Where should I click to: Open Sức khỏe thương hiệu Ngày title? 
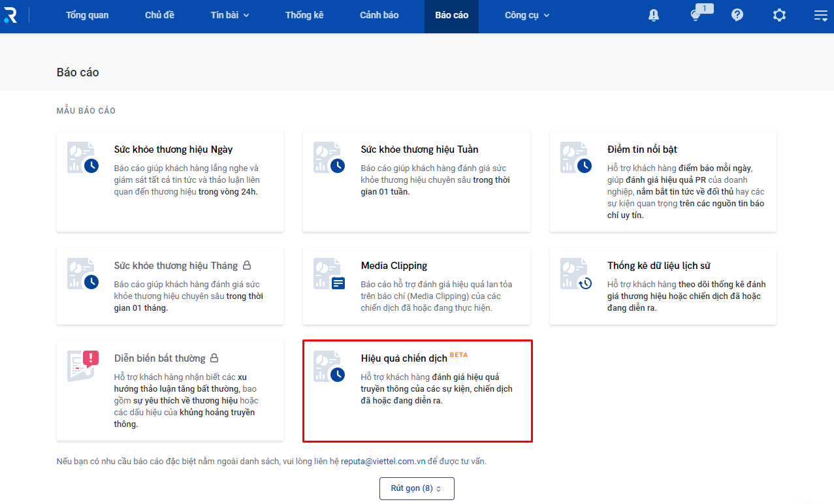(173, 150)
